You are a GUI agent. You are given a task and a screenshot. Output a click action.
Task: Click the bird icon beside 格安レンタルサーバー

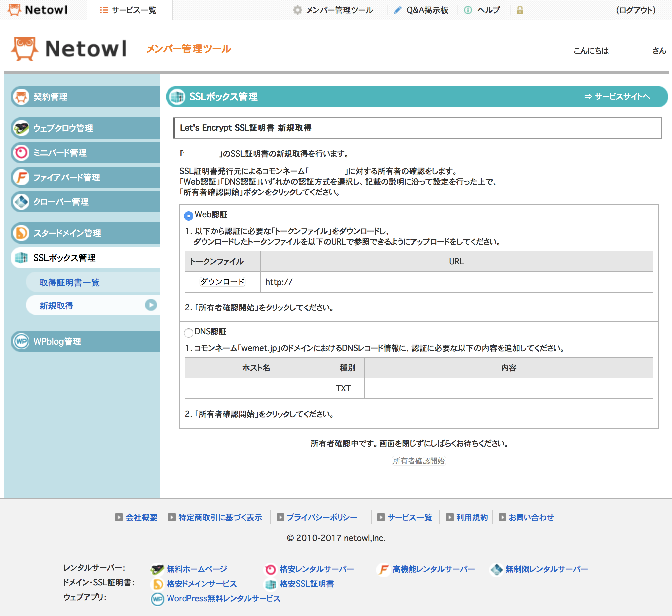tap(270, 569)
